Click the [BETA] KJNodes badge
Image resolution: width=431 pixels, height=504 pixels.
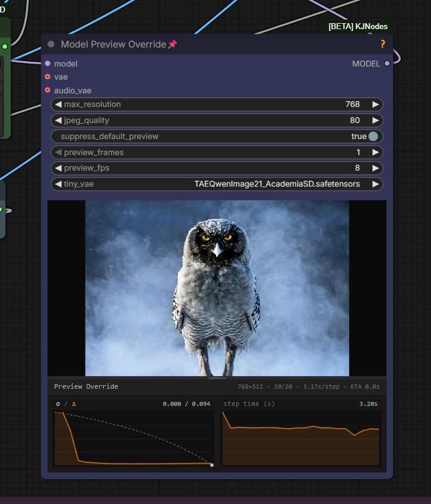click(x=358, y=26)
